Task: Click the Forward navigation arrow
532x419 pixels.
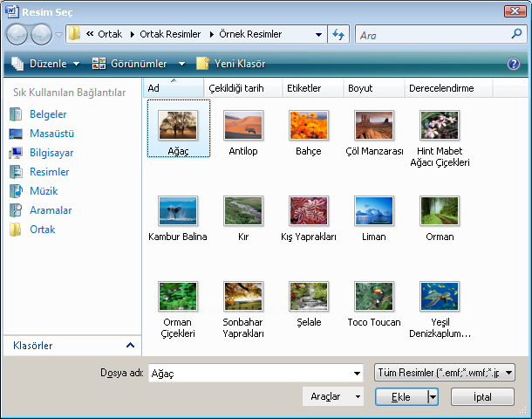Action: (41, 34)
